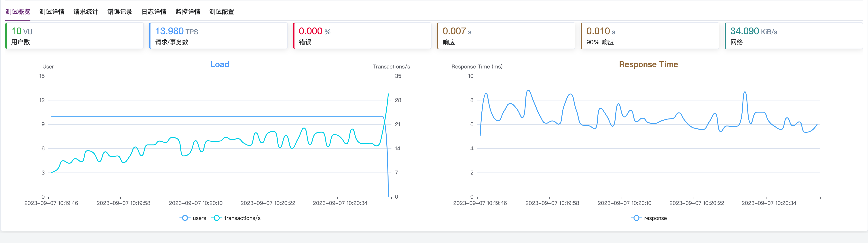Click the users legend circle icon
Viewport: 868px width, 243px height.
(x=185, y=218)
